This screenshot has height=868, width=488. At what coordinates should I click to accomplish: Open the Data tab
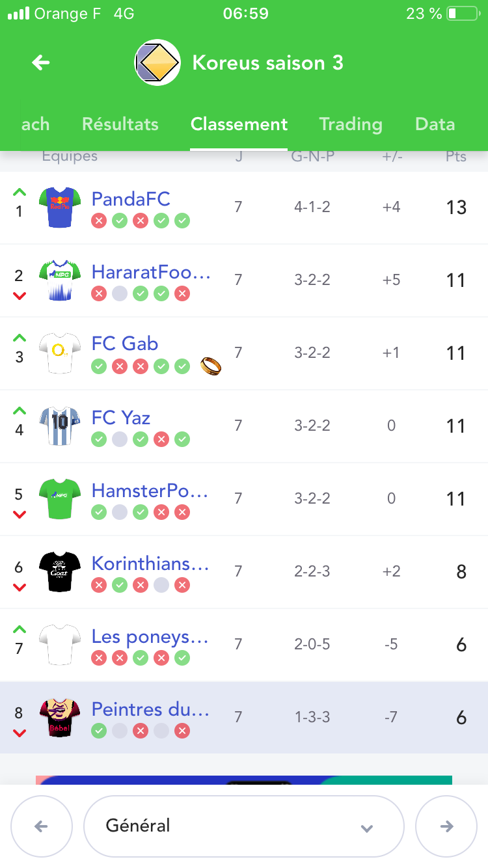click(x=435, y=124)
